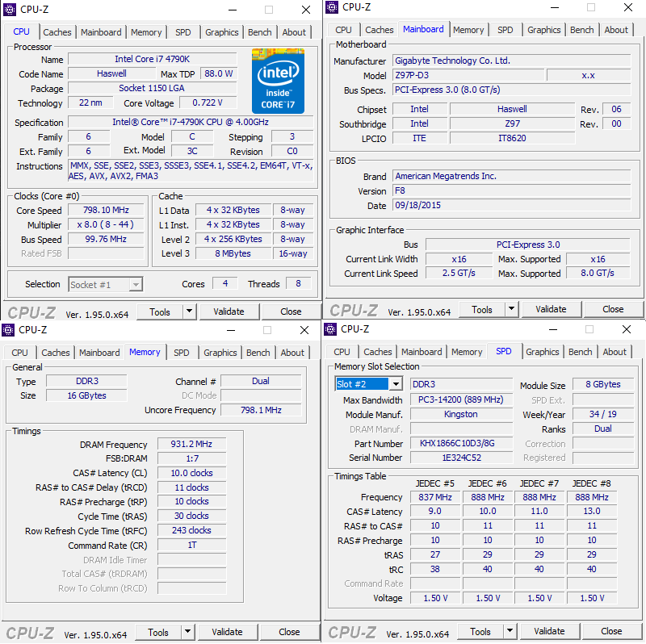Click the Level 3 cache value 8 MBytes

tap(233, 253)
